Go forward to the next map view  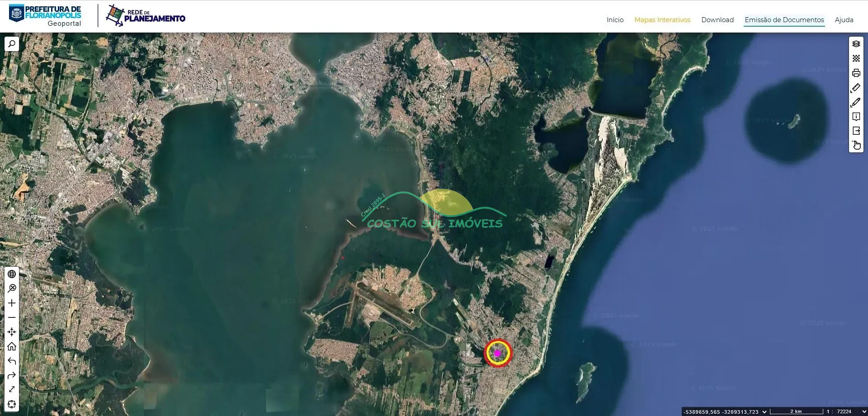click(12, 375)
